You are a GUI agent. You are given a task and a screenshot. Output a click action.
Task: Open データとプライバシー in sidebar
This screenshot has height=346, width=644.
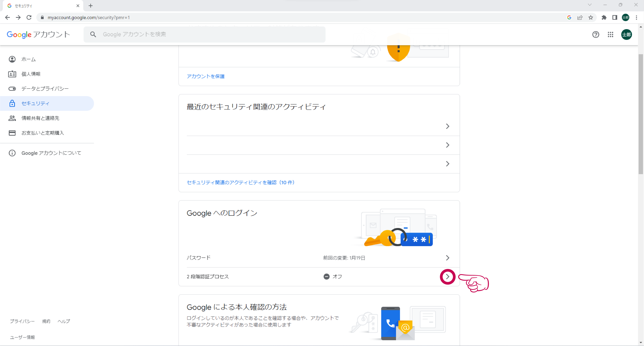pyautogui.click(x=47, y=89)
